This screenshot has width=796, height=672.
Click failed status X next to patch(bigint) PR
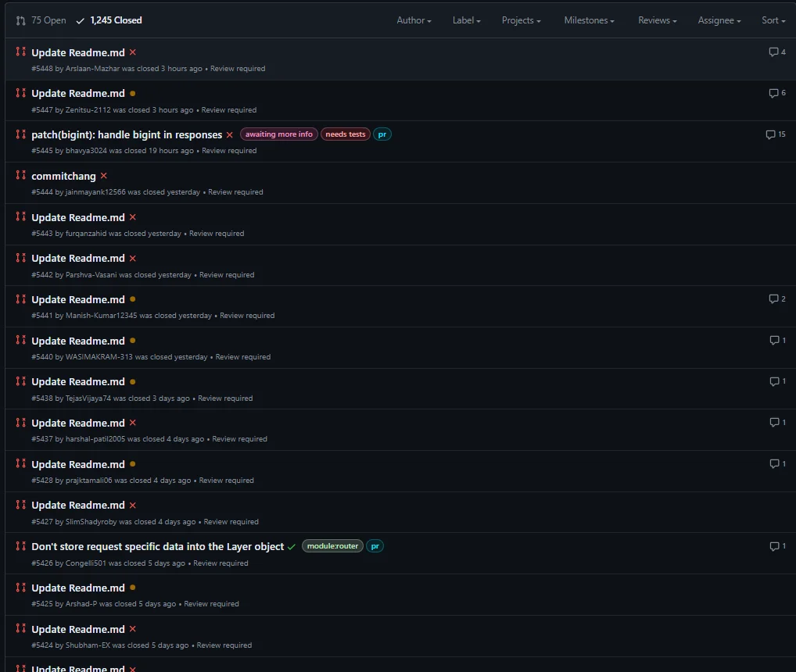click(229, 134)
